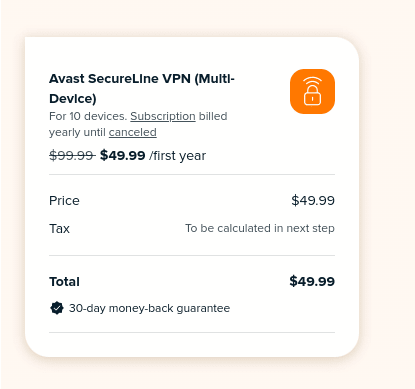
Task: Click the Tax label
Action: point(59,229)
